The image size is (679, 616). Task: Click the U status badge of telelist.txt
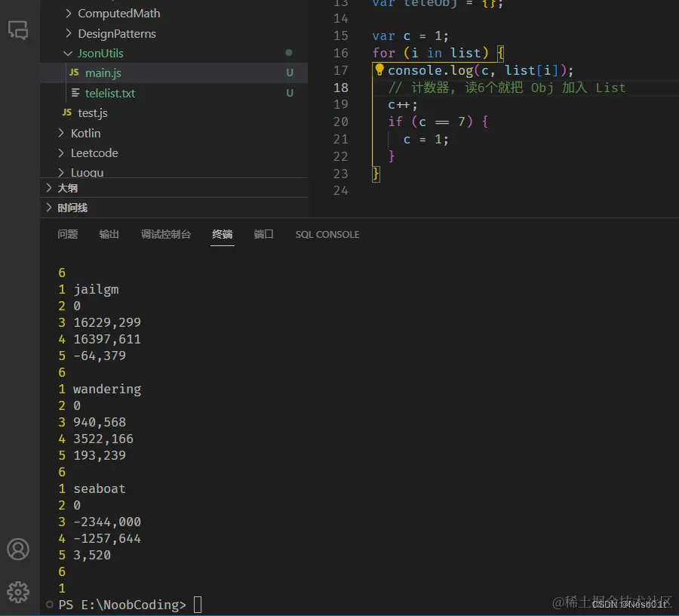290,93
